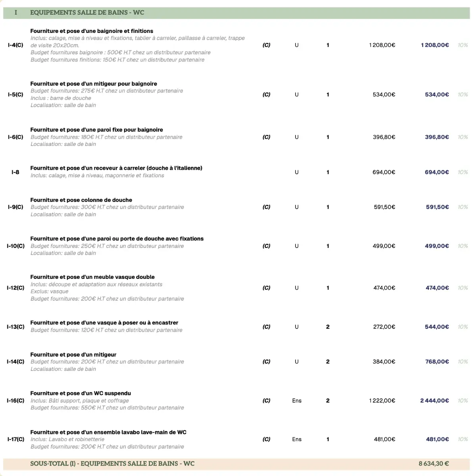The height and width of the screenshot is (476, 476).
Task: Select the WC suspendu item title
Action: pyautogui.click(x=81, y=393)
